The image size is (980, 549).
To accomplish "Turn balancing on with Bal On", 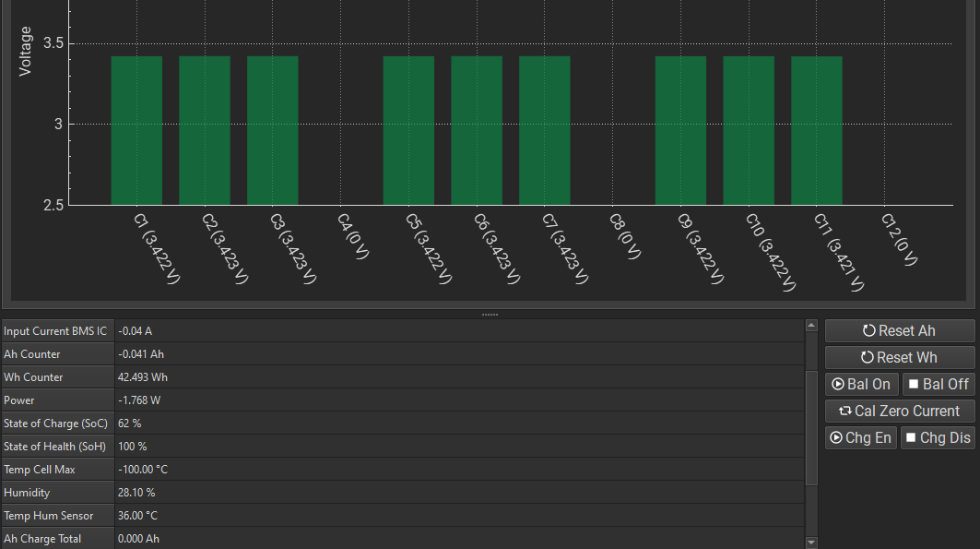I will (862, 385).
